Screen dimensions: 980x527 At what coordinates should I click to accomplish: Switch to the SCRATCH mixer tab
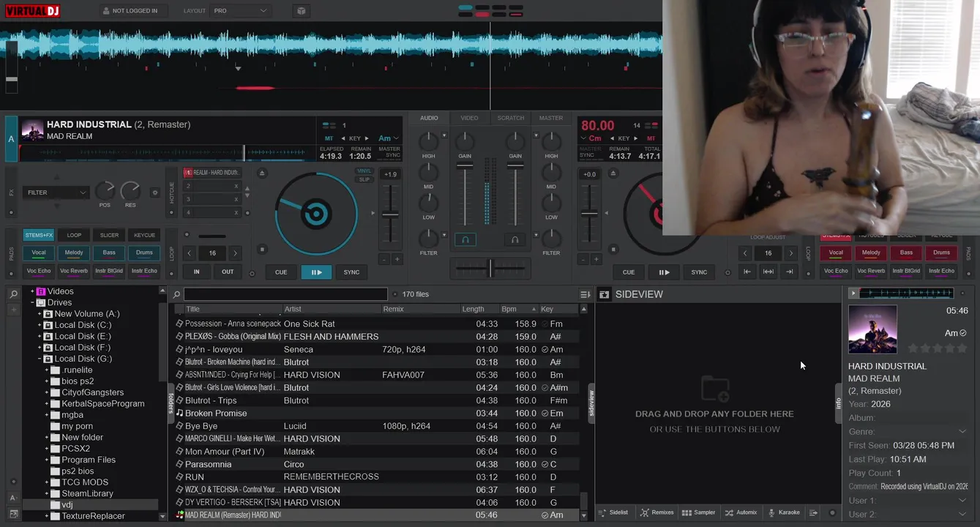click(x=511, y=118)
